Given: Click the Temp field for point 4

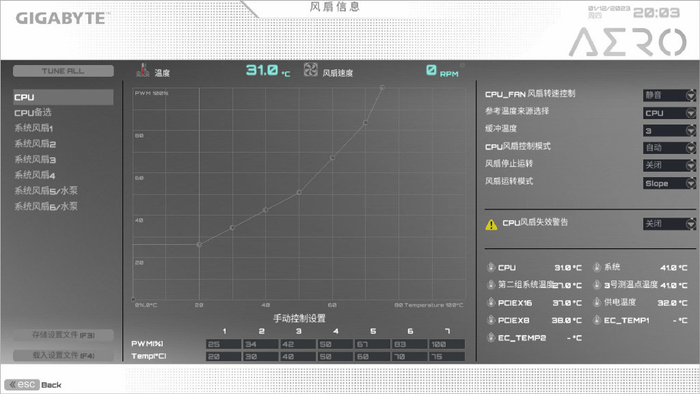Looking at the screenshot, I should pos(335,357).
